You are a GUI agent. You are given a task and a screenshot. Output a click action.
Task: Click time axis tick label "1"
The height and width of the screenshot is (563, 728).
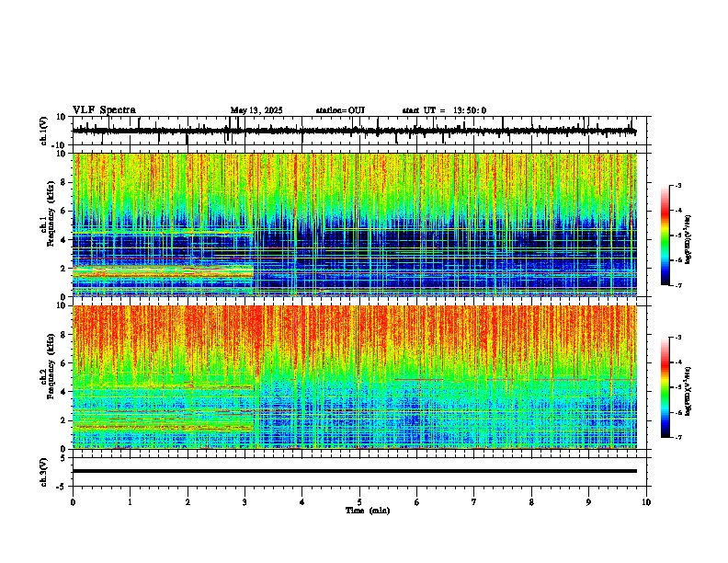130,502
